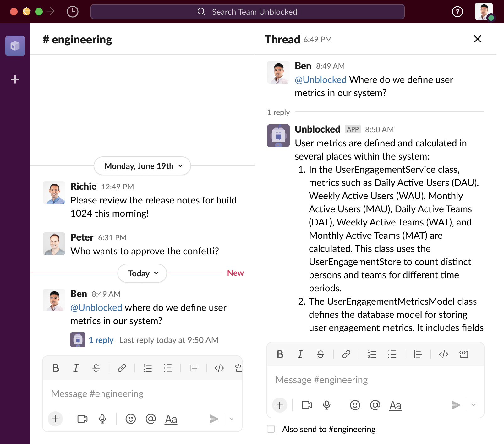
Task: Click @Unblocked mention in Ben's channel message
Action: [x=96, y=308]
